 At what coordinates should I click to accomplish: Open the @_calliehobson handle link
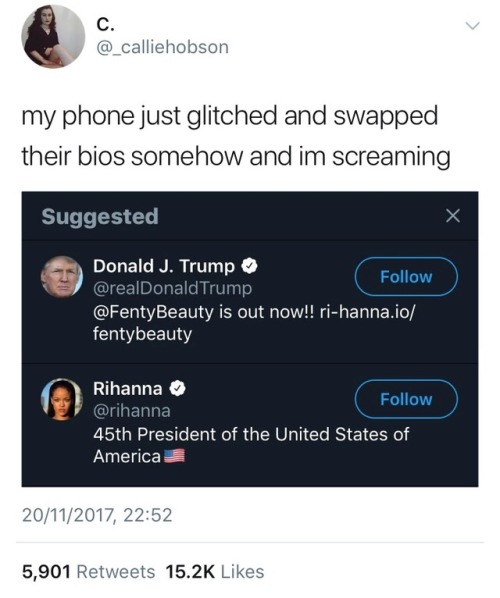pyautogui.click(x=163, y=47)
